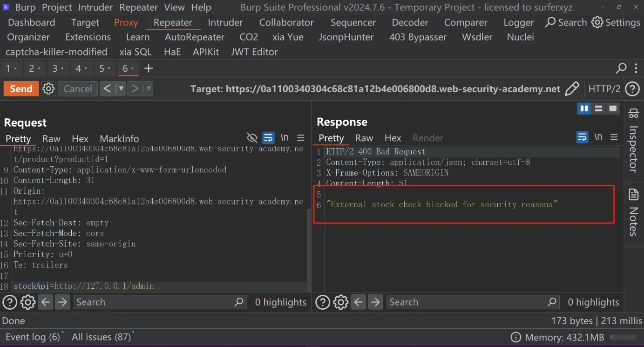
Task: Open the Collaborator tool tab
Action: pyautogui.click(x=286, y=22)
